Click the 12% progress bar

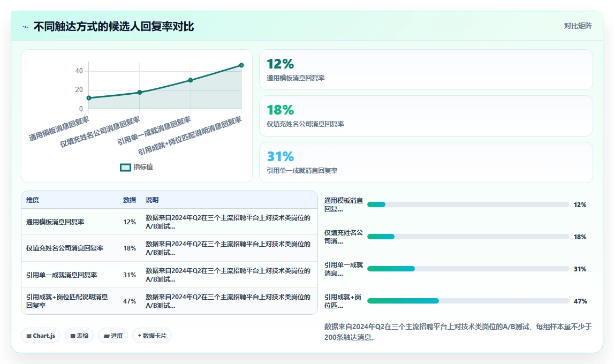click(468, 204)
